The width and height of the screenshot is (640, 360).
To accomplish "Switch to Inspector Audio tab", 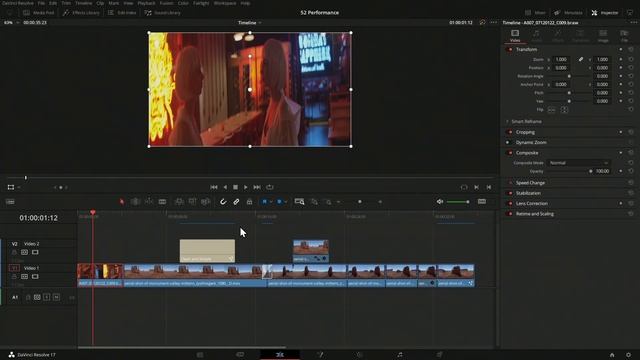I will click(536, 36).
